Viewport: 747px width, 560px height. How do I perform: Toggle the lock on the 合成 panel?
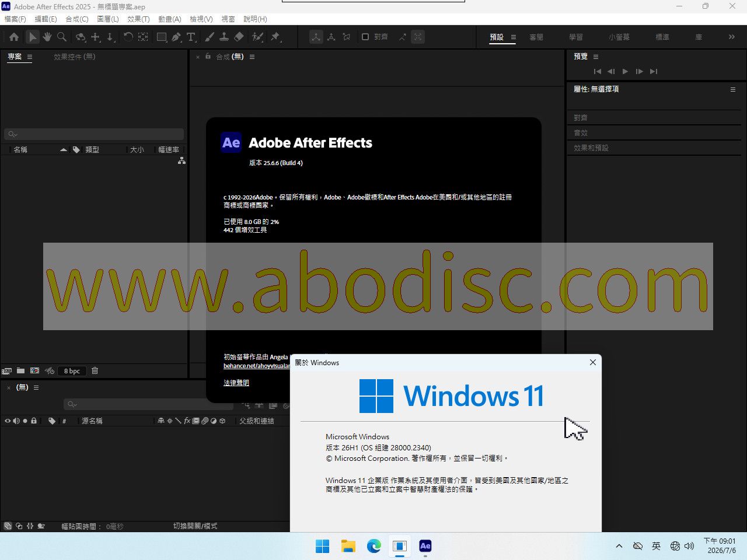click(208, 57)
